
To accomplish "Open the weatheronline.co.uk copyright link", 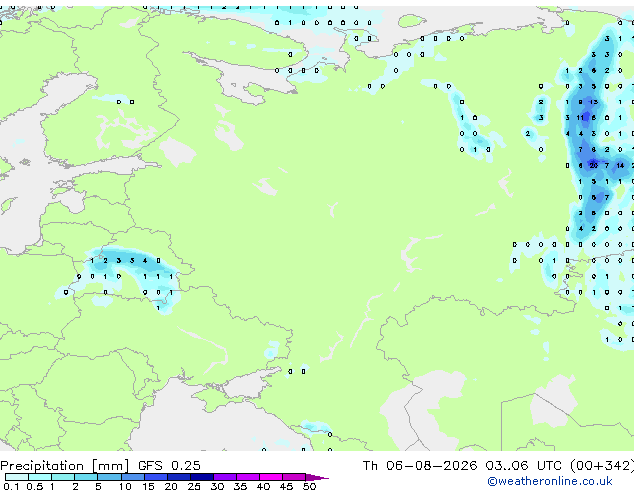I will (549, 481).
